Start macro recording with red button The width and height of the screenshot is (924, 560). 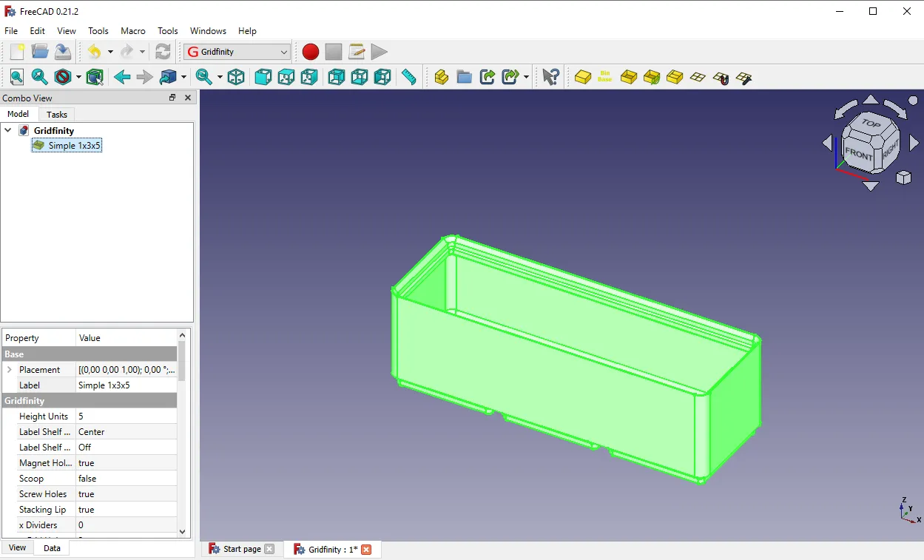point(311,52)
